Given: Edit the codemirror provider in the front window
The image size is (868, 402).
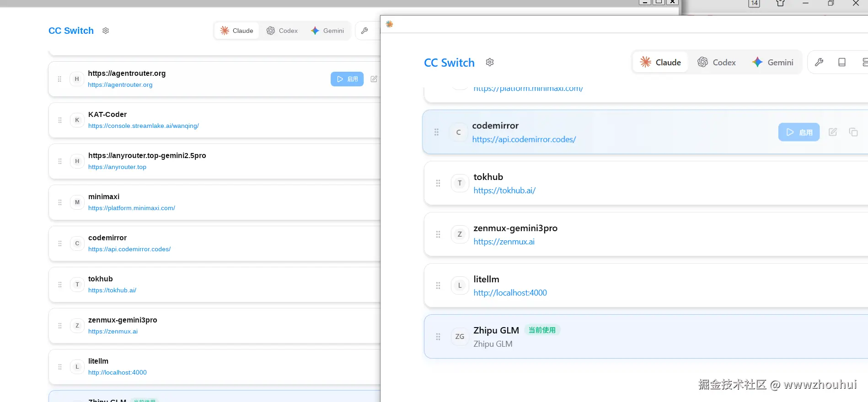Looking at the screenshot, I should point(833,132).
